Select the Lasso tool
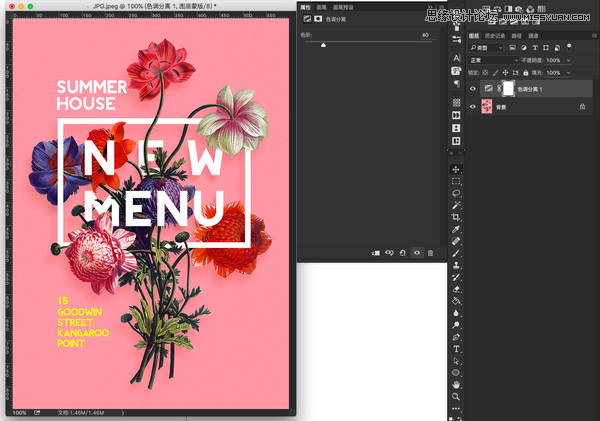600x421 pixels. coord(456,193)
